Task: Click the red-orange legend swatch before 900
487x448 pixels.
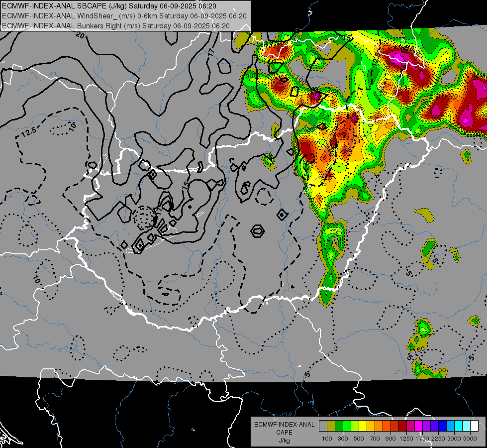Action: 387,426
